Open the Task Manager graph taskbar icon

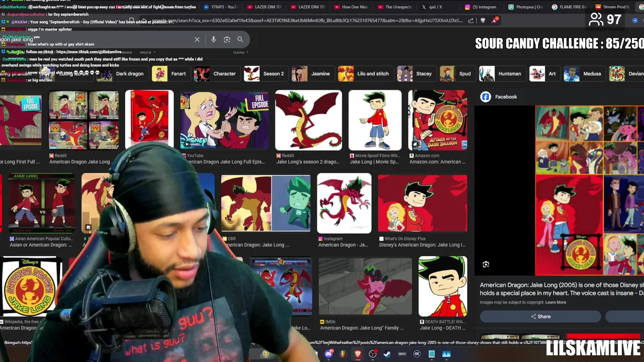[x=446, y=354]
